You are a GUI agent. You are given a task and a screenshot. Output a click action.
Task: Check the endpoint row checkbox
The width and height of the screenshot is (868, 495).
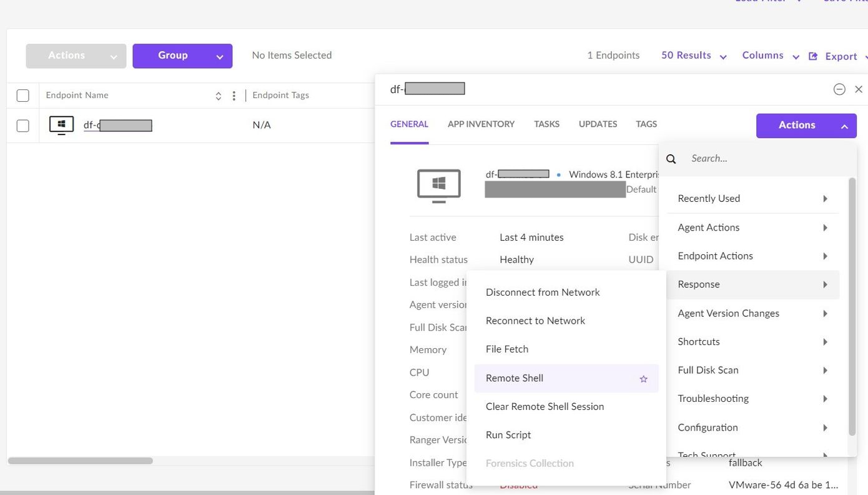click(23, 126)
